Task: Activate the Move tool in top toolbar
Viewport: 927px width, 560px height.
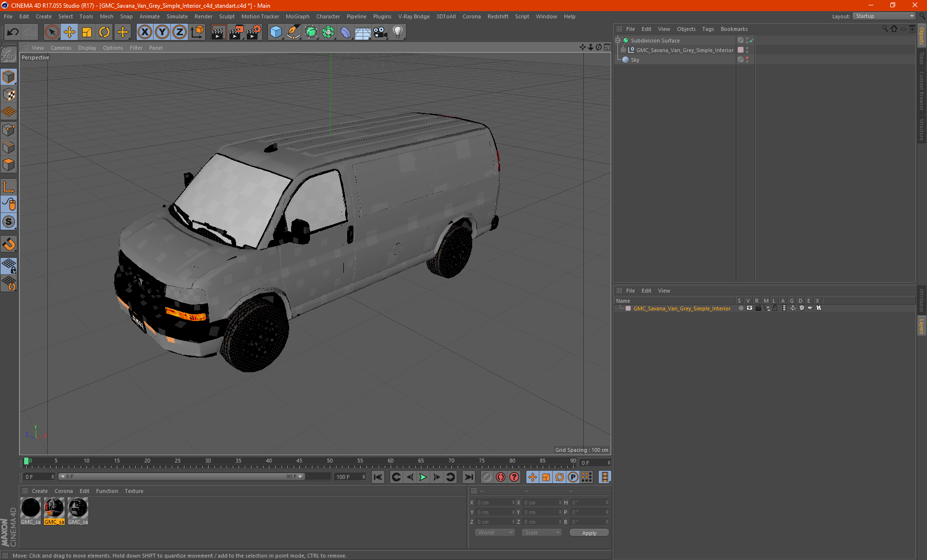Action: coord(70,32)
